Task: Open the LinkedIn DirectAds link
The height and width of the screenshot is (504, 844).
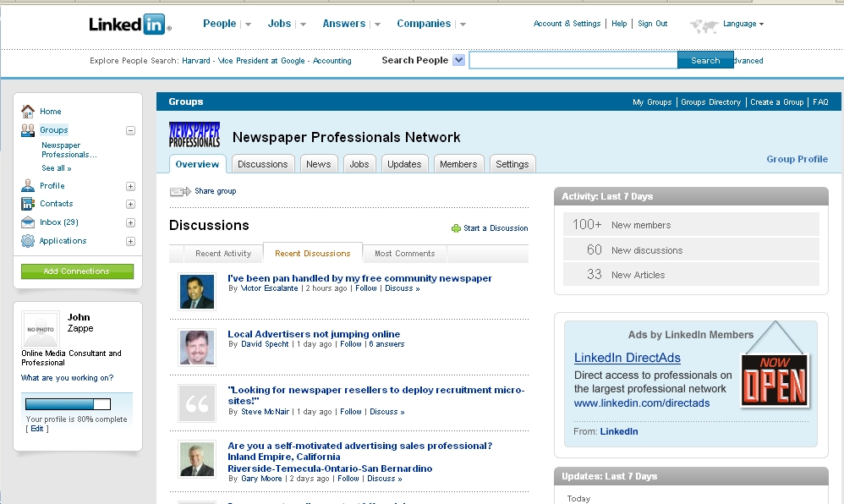Action: (627, 358)
